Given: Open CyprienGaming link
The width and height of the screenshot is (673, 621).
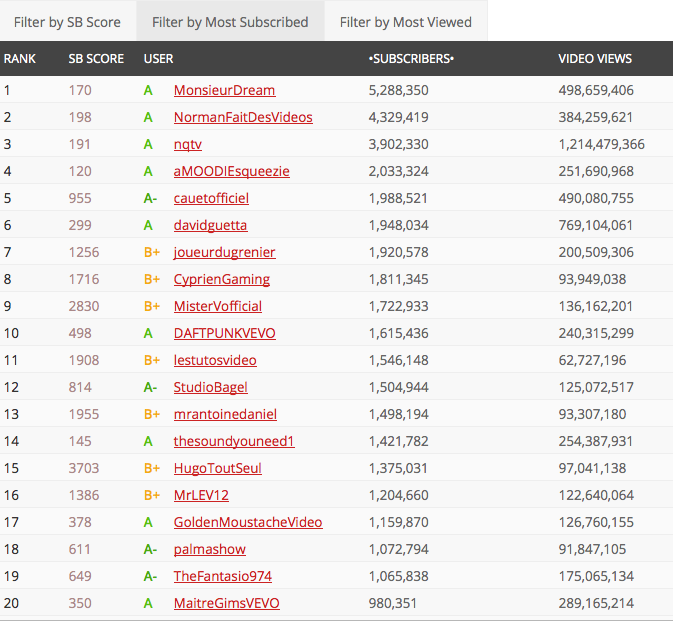Looking at the screenshot, I should pyautogui.click(x=222, y=279).
